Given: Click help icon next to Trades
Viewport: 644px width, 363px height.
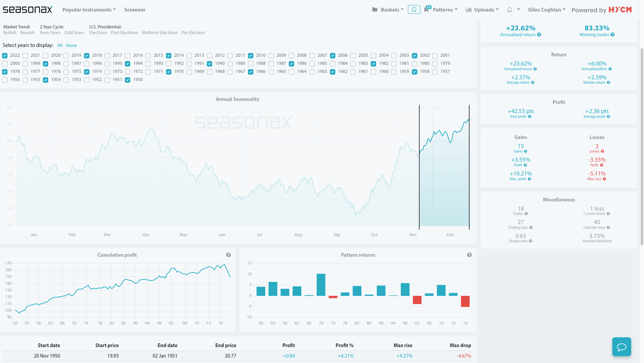Looking at the screenshot, I should [x=526, y=214].
